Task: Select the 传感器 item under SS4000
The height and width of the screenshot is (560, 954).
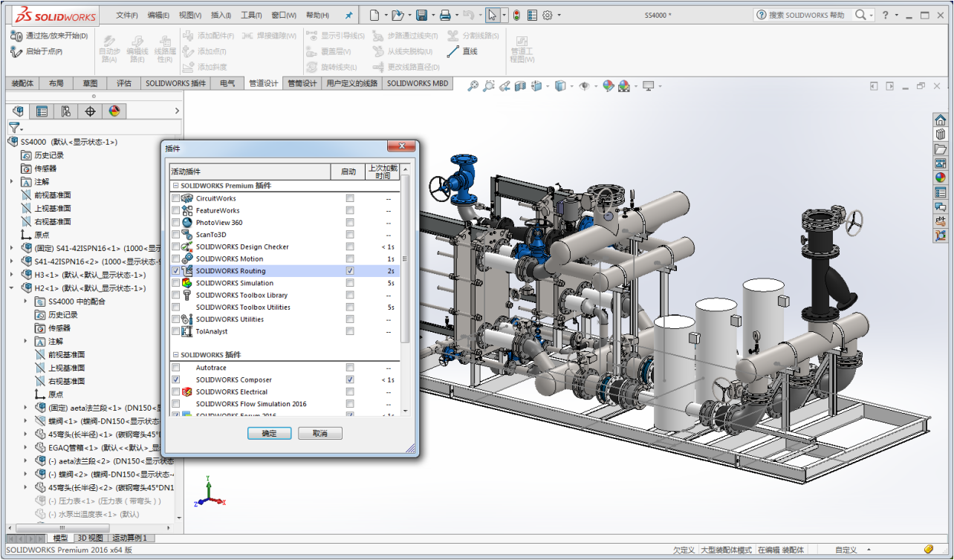Action: (x=39, y=169)
